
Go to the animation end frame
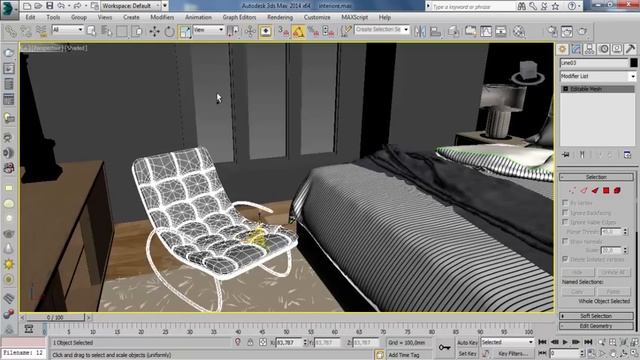click(x=588, y=342)
